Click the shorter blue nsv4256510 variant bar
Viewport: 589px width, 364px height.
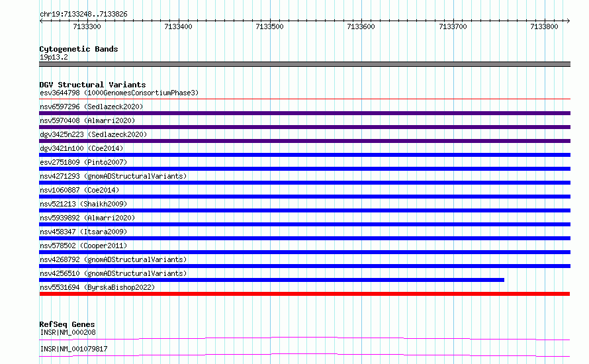[x=271, y=280]
